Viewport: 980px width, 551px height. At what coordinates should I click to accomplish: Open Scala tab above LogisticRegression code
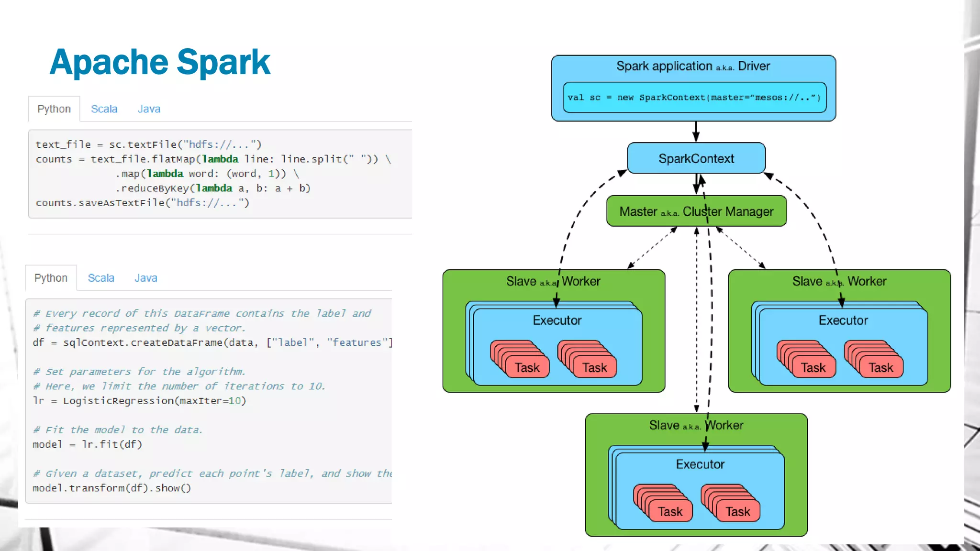coord(101,278)
